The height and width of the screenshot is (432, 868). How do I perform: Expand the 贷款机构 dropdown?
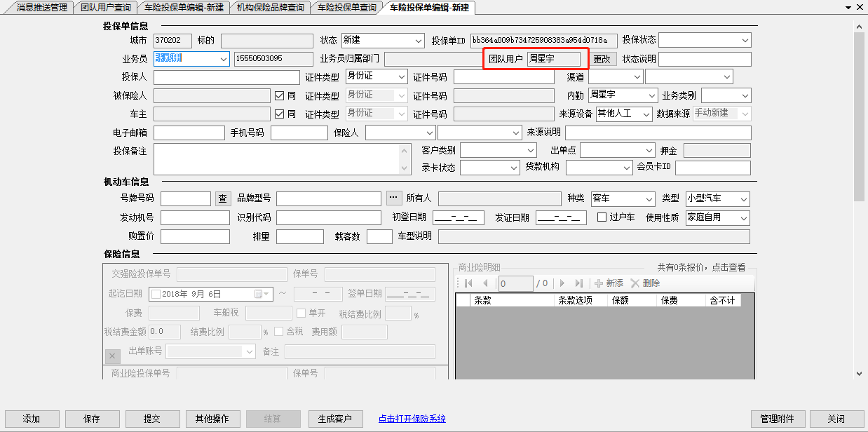coord(625,168)
